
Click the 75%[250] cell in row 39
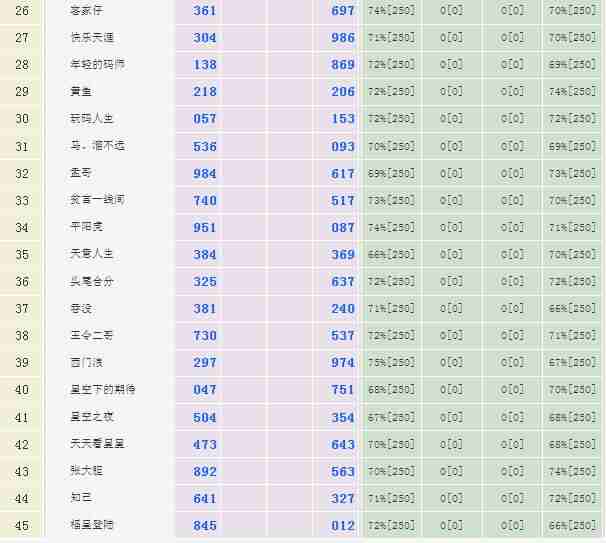point(391,363)
